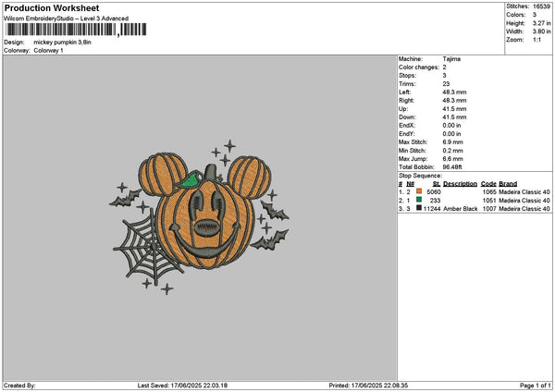Click the Stops value 3
555x392 pixels.
444,76
